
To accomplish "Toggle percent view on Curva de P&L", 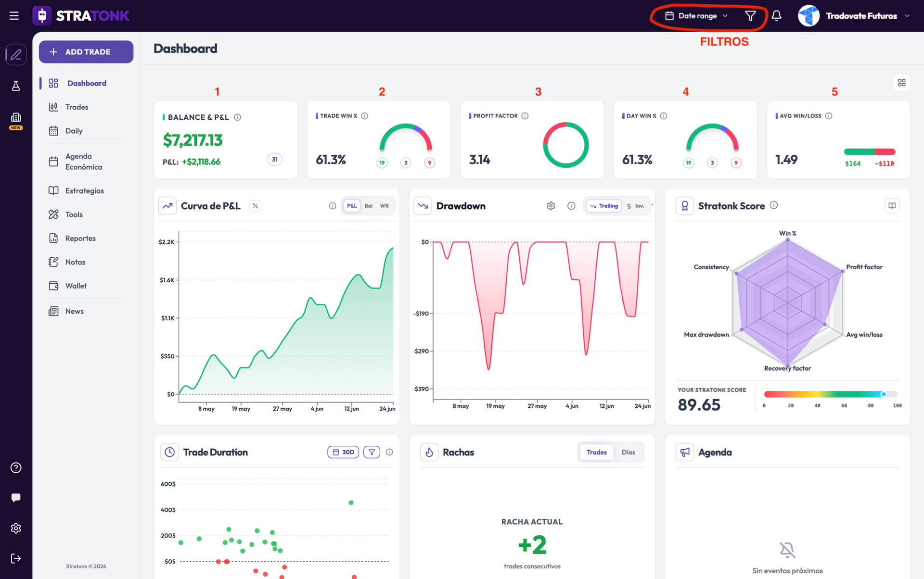I will (255, 206).
